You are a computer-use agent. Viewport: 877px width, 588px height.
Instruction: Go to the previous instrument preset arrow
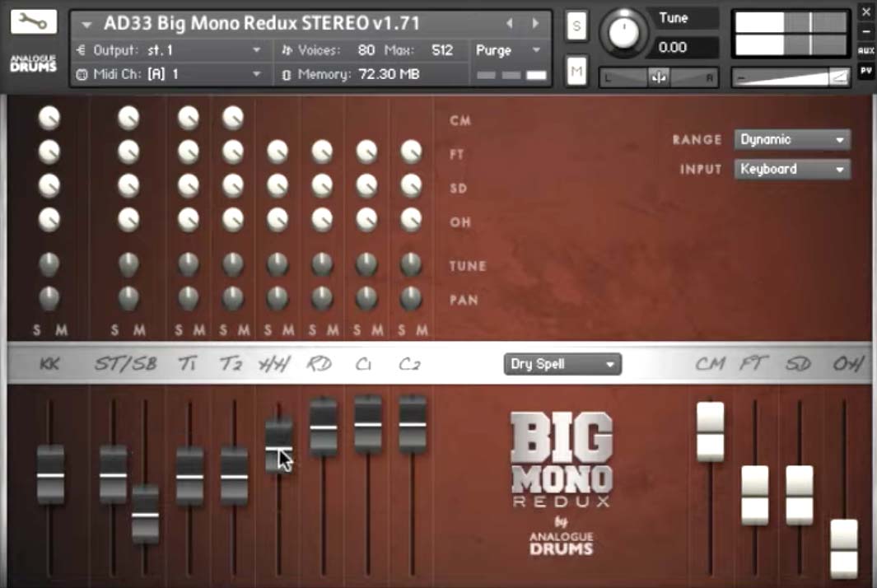click(x=509, y=23)
